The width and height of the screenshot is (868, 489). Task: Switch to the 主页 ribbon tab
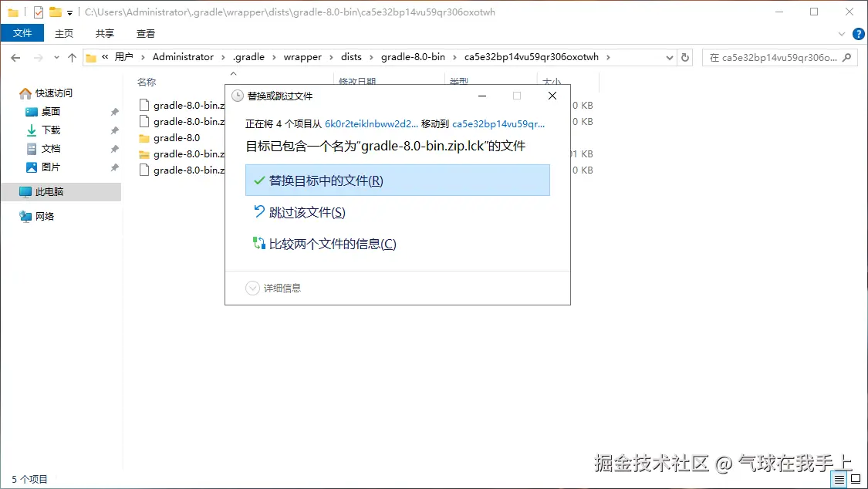pos(64,34)
